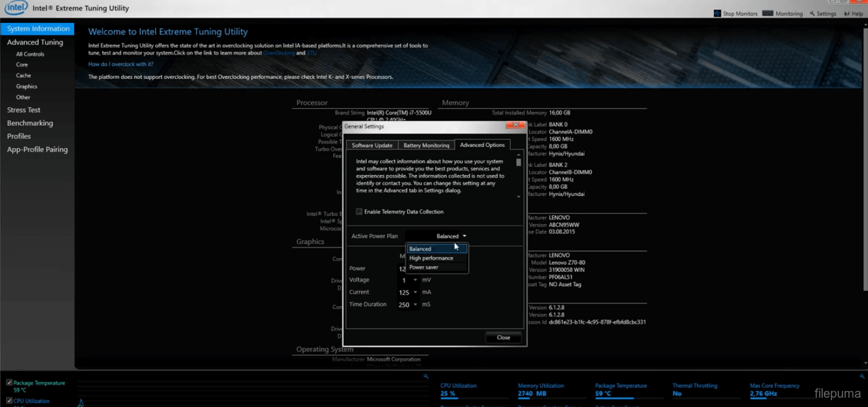Uncheck the Package Temperature monitor checkbox
Screen dimensions: 868x407
click(9, 383)
